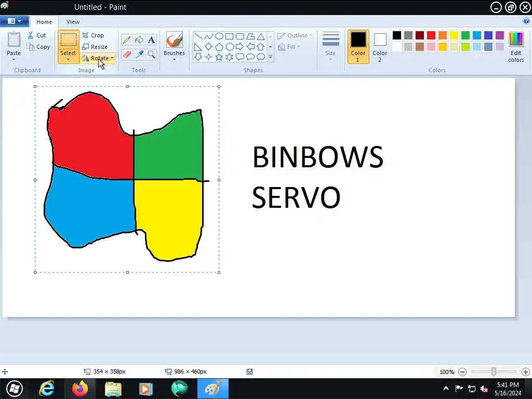
Task: Choose the Down arrow shape
Action: pyautogui.click(x=198, y=57)
